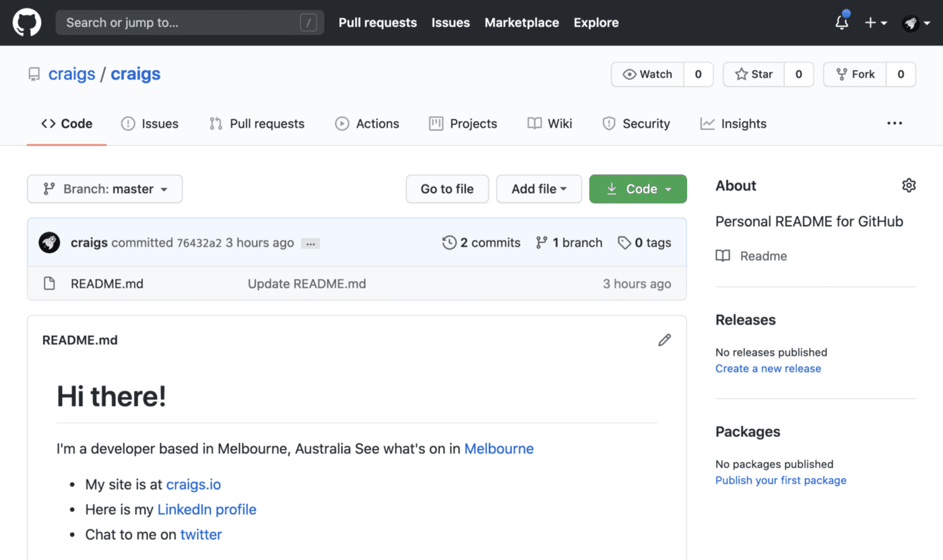View the 0 tags link
The image size is (943, 560).
(645, 243)
